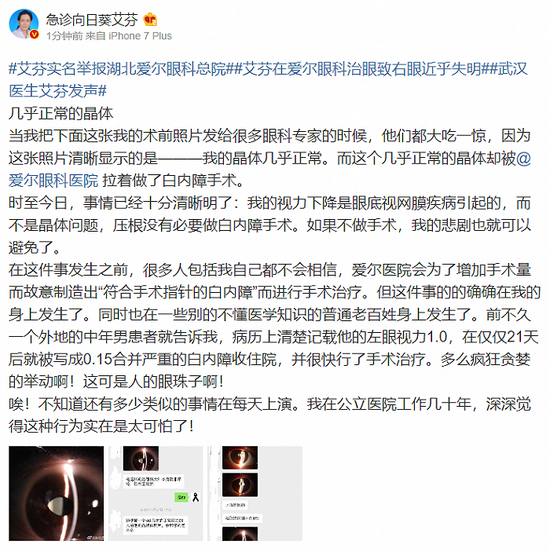This screenshot has width=550, height=552.
Task: Click the black ribbon emoji in second image
Action: click(x=195, y=497)
